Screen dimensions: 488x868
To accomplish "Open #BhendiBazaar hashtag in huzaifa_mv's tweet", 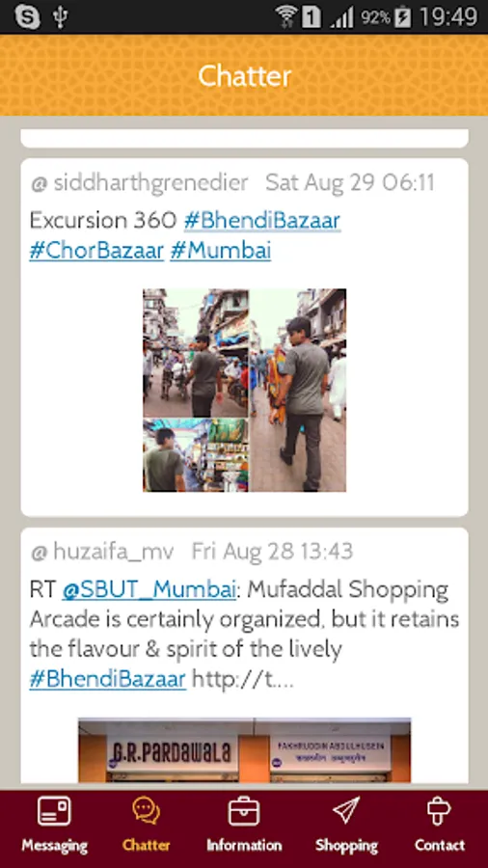I will [107, 680].
